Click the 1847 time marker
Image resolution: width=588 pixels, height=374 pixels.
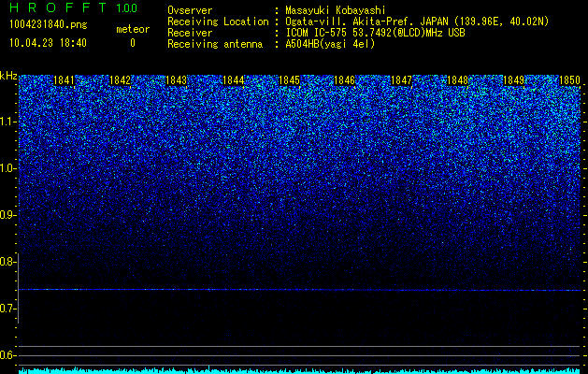click(401, 80)
